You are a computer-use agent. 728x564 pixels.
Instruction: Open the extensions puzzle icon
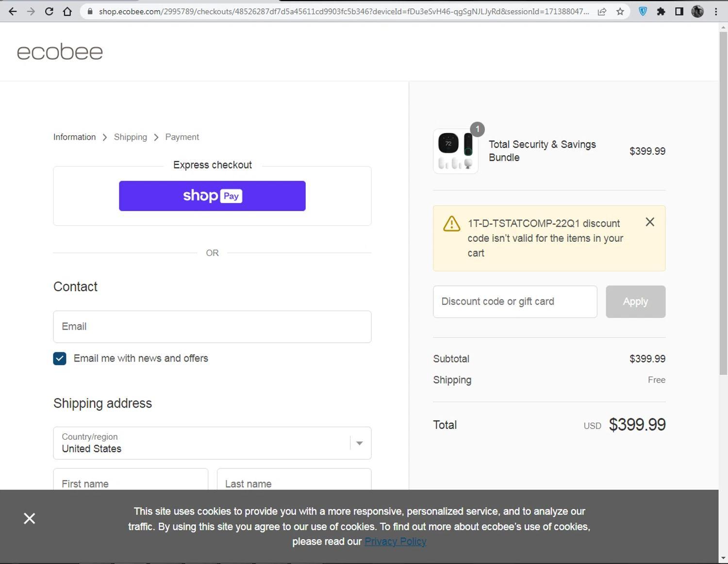pyautogui.click(x=661, y=11)
